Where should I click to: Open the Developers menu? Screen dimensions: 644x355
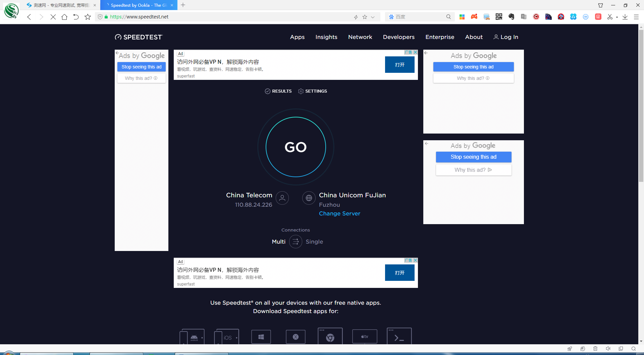click(x=399, y=37)
